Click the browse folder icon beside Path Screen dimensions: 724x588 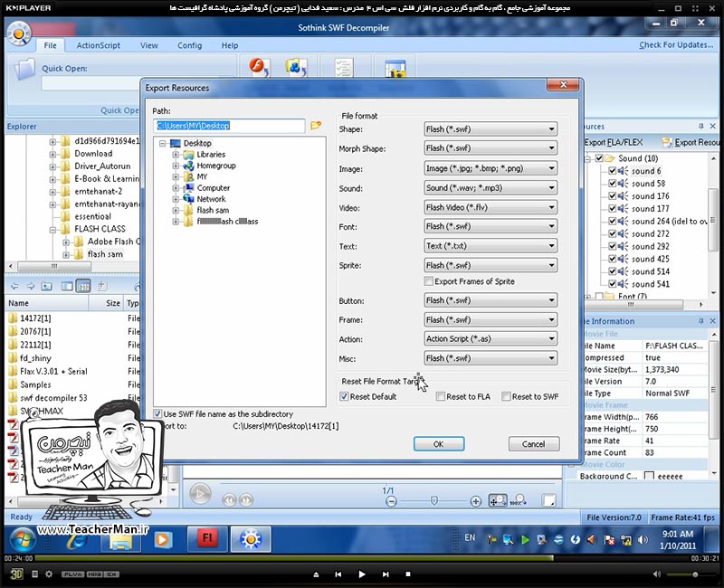[316, 125]
